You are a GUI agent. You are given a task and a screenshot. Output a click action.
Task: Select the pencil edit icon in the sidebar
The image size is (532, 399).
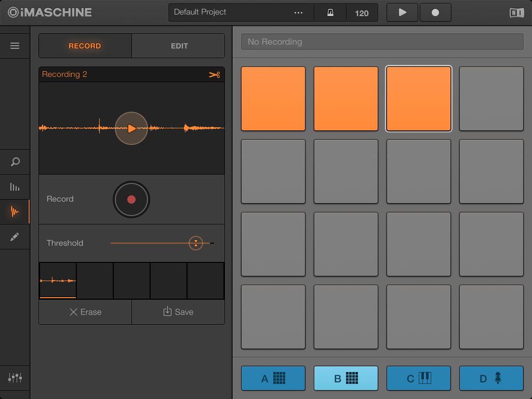(15, 236)
